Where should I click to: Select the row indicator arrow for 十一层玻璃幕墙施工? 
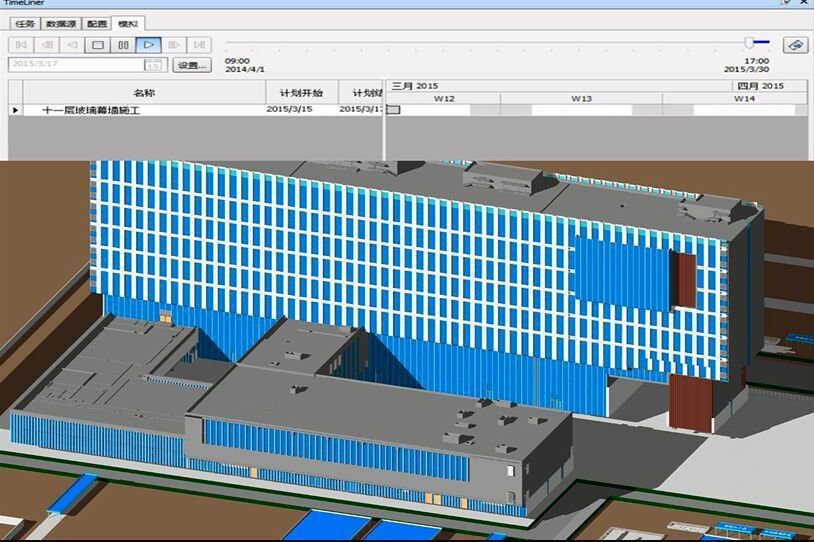point(15,110)
